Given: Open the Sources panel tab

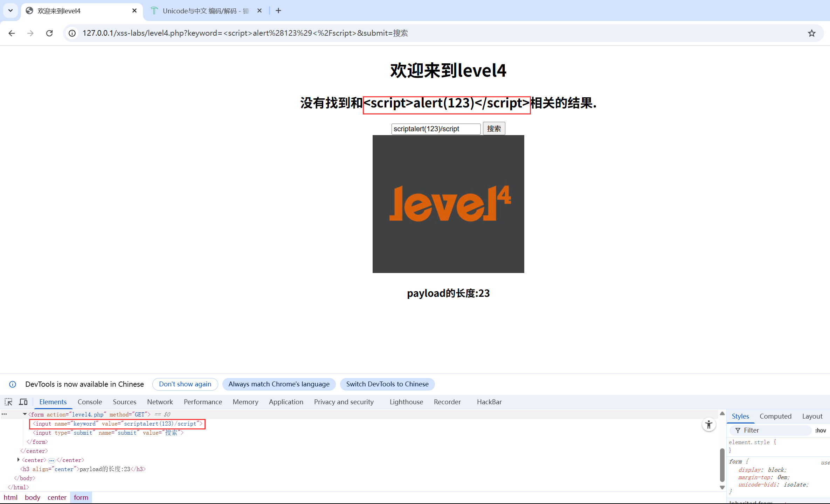Looking at the screenshot, I should (124, 402).
